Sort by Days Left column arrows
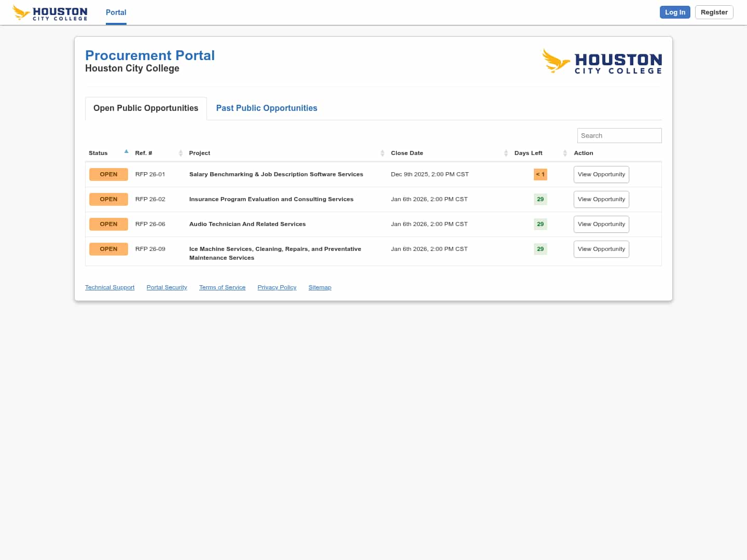 click(565, 153)
